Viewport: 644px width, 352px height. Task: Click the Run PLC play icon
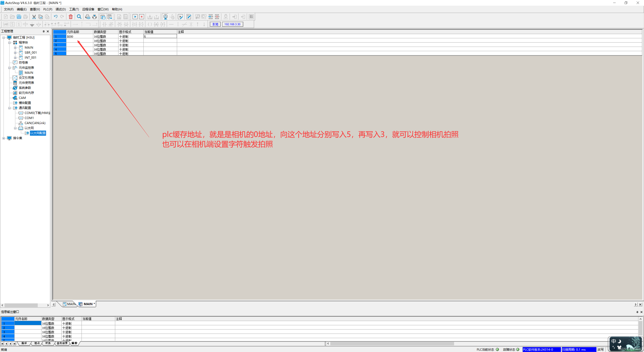[x=135, y=17]
